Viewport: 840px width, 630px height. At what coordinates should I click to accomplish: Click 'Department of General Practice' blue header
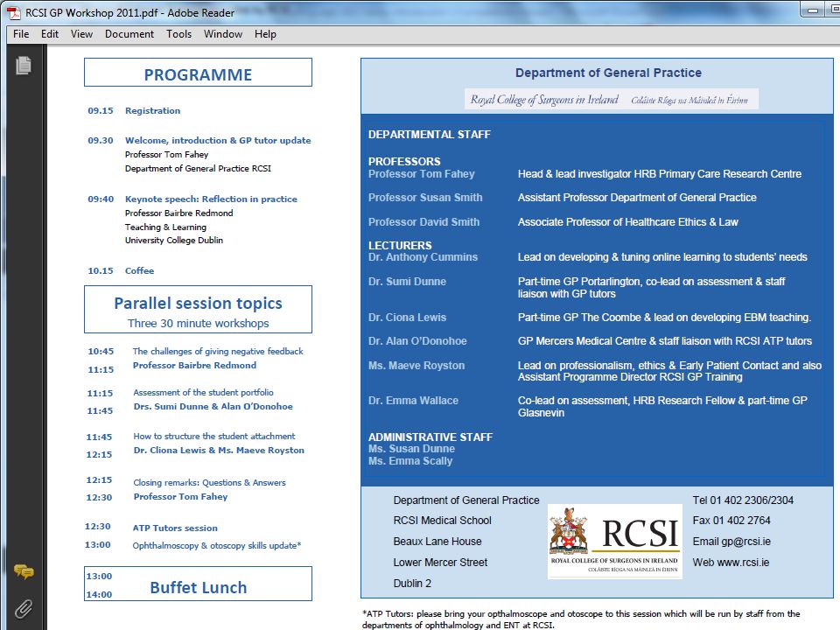click(608, 73)
